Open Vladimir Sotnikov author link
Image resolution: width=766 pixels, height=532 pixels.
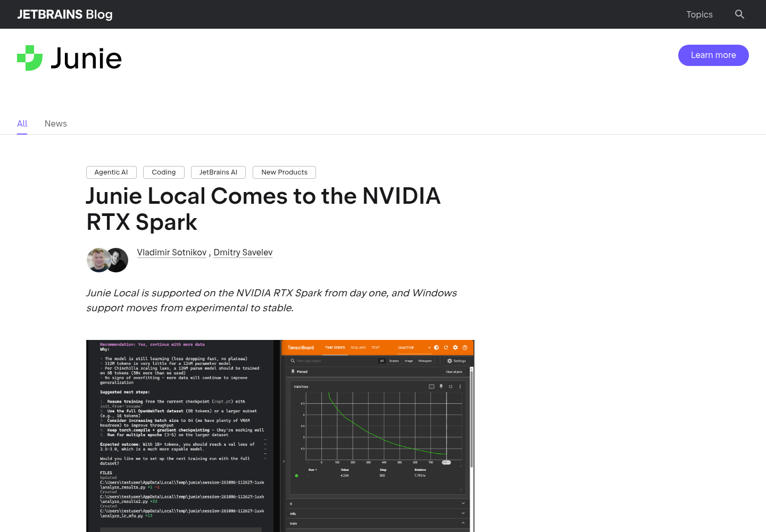click(172, 253)
